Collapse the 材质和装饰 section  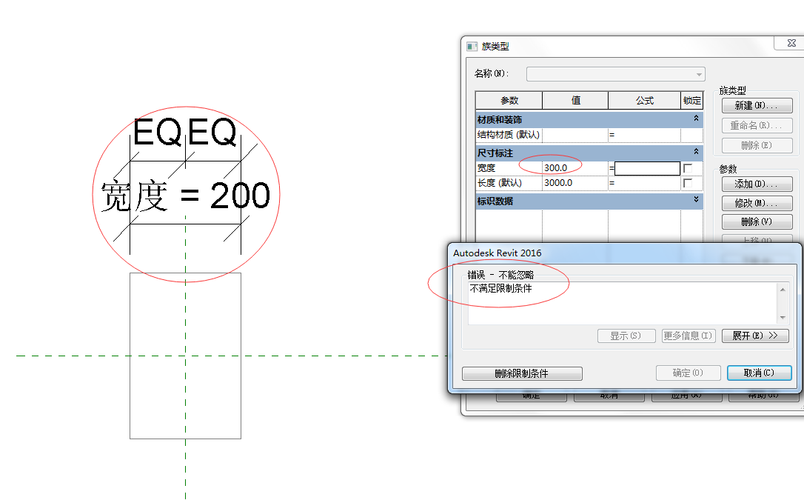click(696, 118)
